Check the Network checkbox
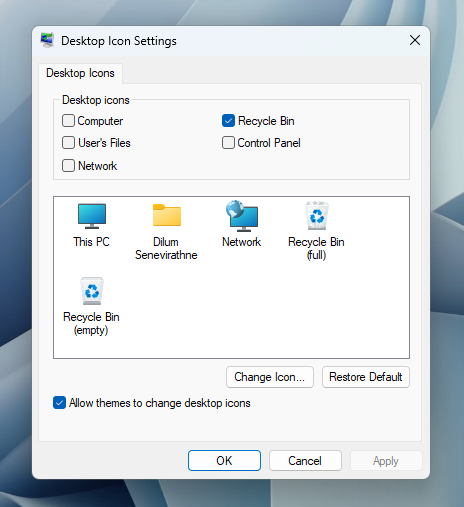The image size is (464, 507). (x=68, y=165)
